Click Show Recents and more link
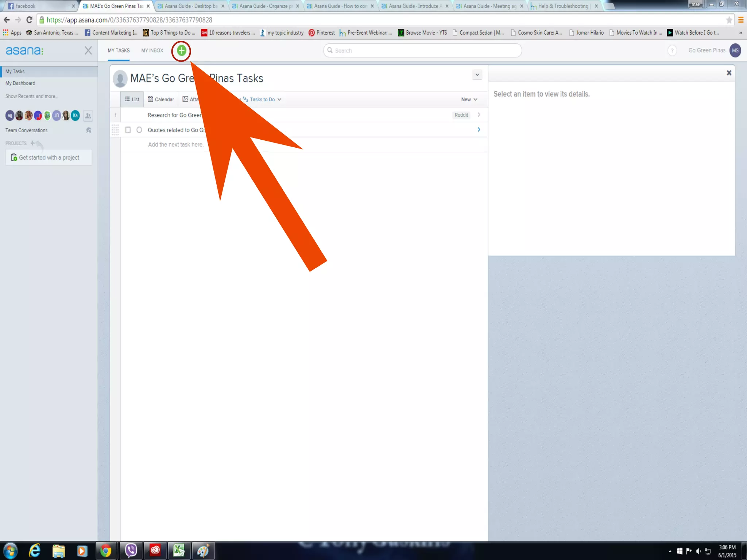 (32, 96)
